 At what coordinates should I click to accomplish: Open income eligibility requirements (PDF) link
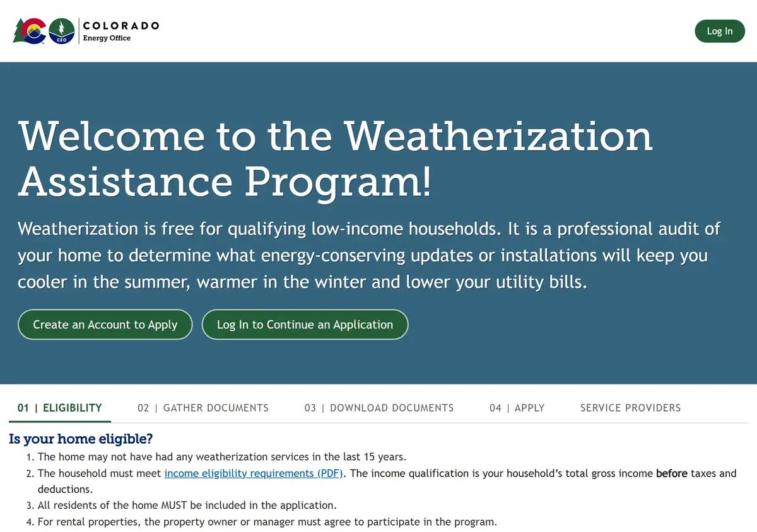pyautogui.click(x=254, y=473)
